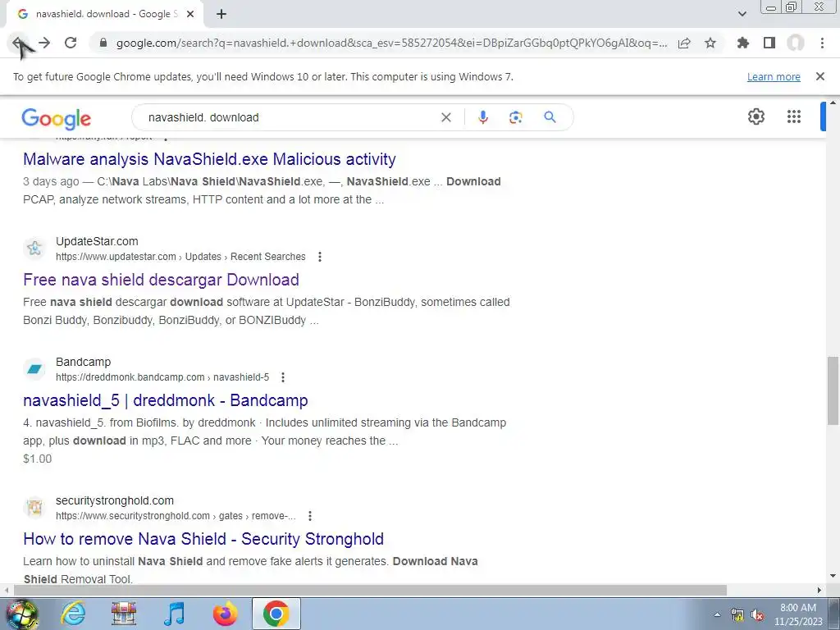Go to the Google logo homepage
The width and height of the screenshot is (840, 630).
(57, 118)
